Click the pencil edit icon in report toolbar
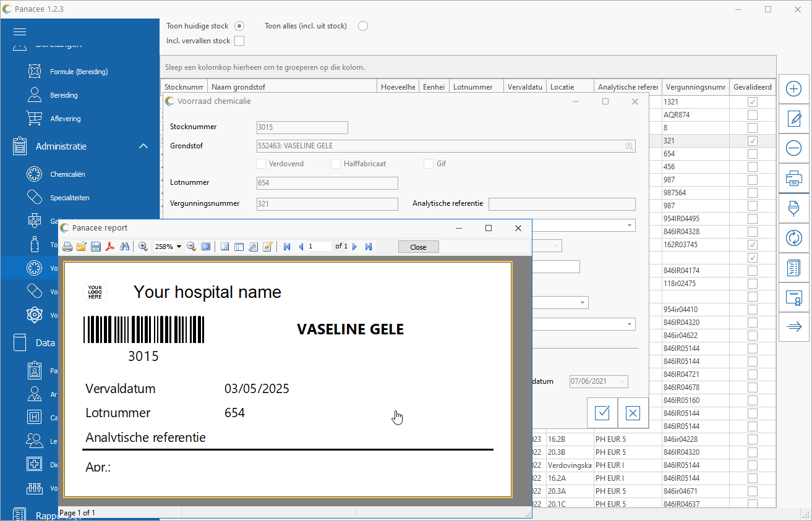 pos(267,247)
